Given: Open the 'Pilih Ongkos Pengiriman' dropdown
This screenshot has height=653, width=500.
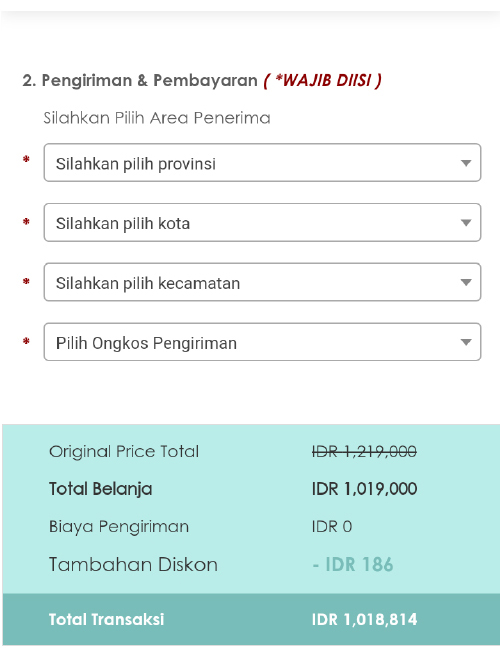Looking at the screenshot, I should [x=262, y=342].
